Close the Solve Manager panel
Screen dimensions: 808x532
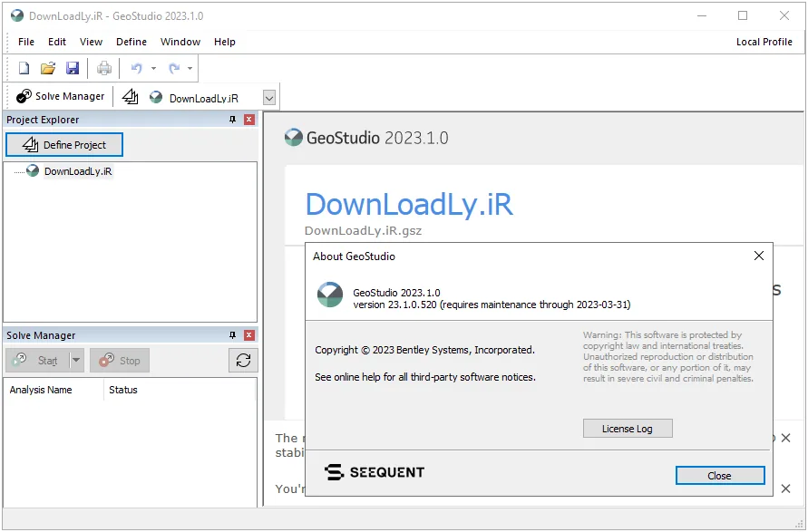[x=249, y=335]
